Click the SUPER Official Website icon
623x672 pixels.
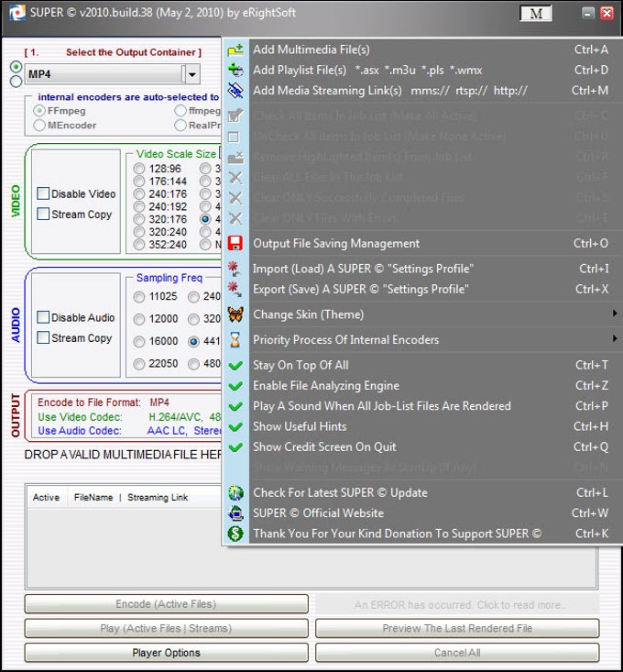pos(235,513)
